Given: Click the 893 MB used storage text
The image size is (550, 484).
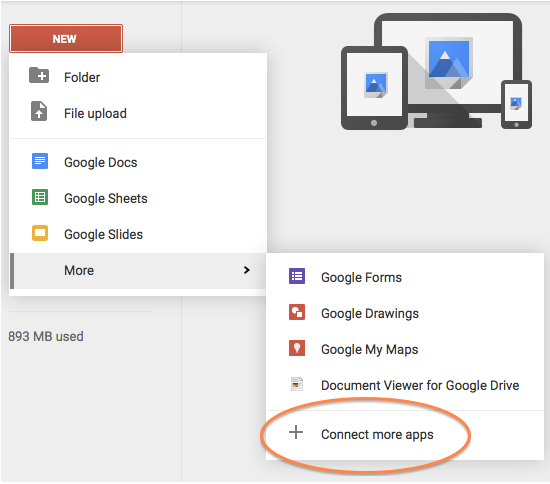Looking at the screenshot, I should pyautogui.click(x=46, y=336).
